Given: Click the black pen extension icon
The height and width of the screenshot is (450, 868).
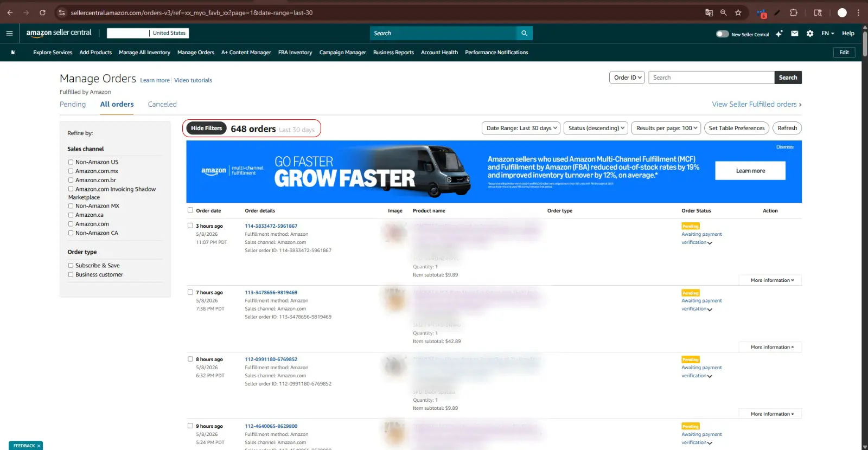Looking at the screenshot, I should 777,12.
